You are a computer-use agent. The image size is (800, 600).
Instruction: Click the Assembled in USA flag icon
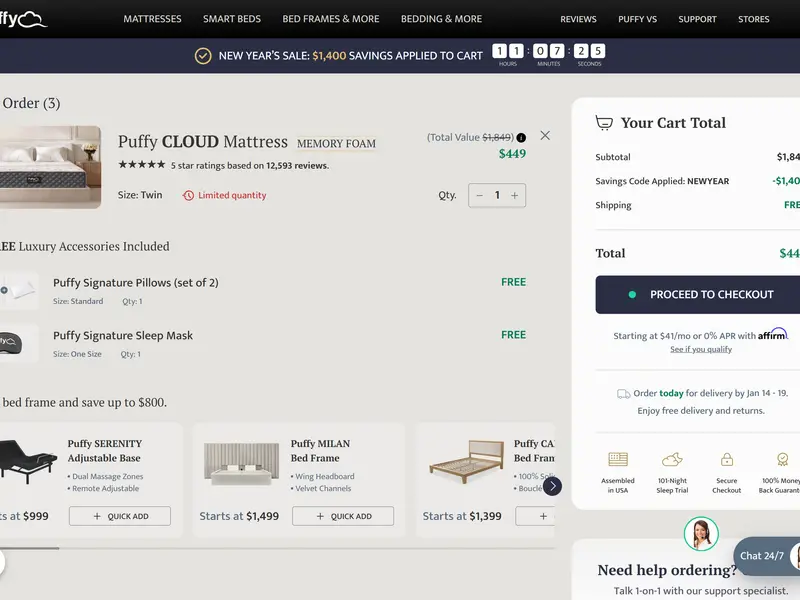coord(618,460)
